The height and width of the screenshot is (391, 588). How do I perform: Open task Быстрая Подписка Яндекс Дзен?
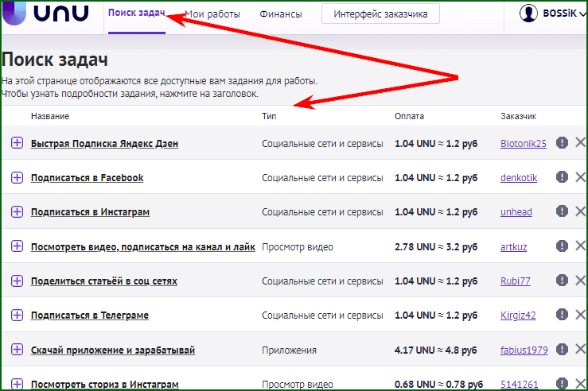(104, 143)
